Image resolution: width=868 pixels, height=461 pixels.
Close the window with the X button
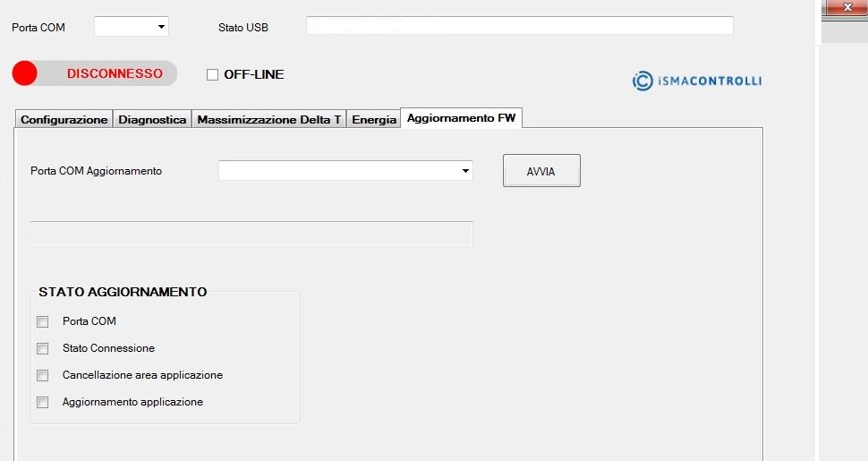click(x=847, y=7)
